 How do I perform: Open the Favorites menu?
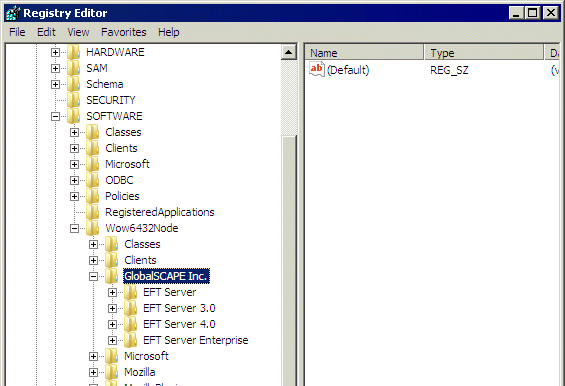[x=124, y=32]
